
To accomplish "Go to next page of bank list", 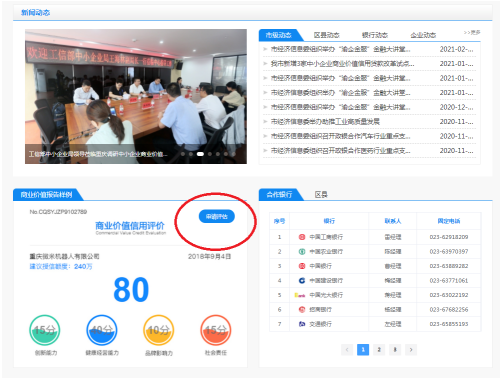I will pos(411,350).
